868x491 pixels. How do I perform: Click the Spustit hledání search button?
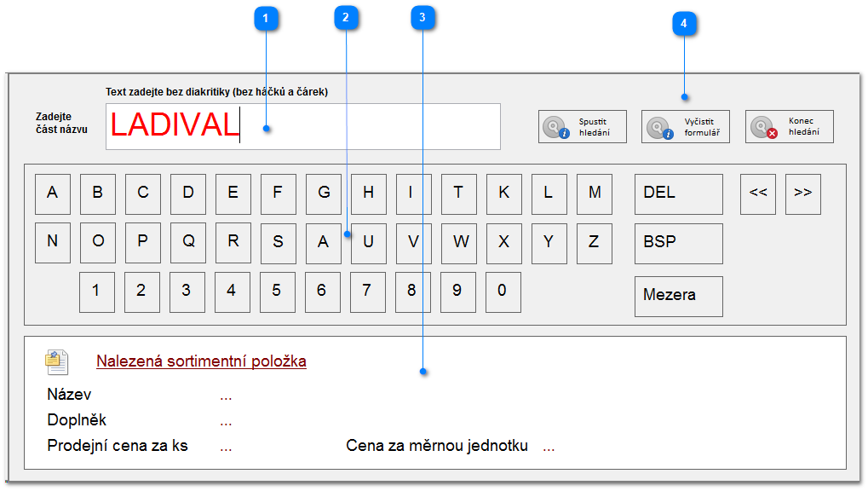583,127
